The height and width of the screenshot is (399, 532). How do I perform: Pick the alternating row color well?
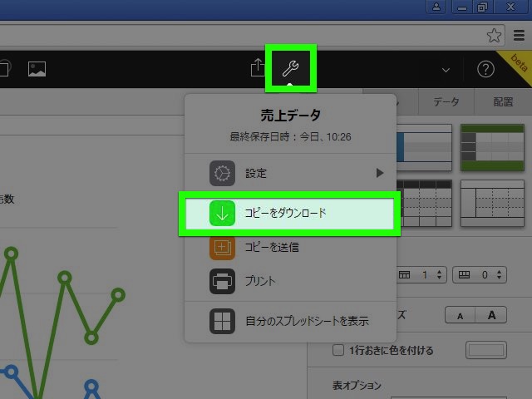(x=486, y=350)
